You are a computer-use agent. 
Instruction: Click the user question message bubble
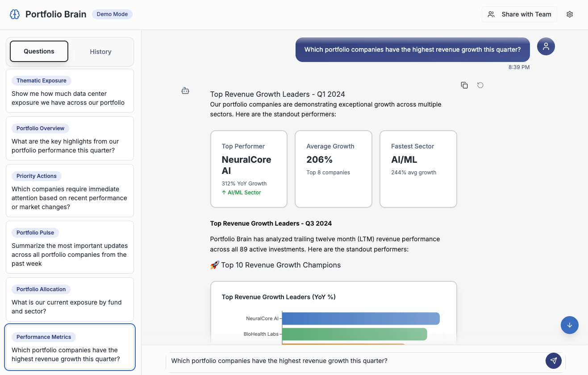pos(413,49)
